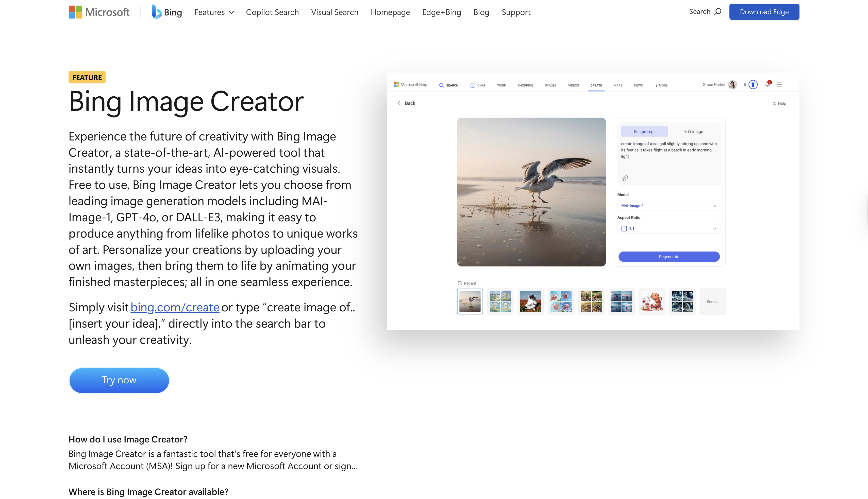
Task: Switch to the CREATE tab in Bing navigation
Action: coord(596,85)
